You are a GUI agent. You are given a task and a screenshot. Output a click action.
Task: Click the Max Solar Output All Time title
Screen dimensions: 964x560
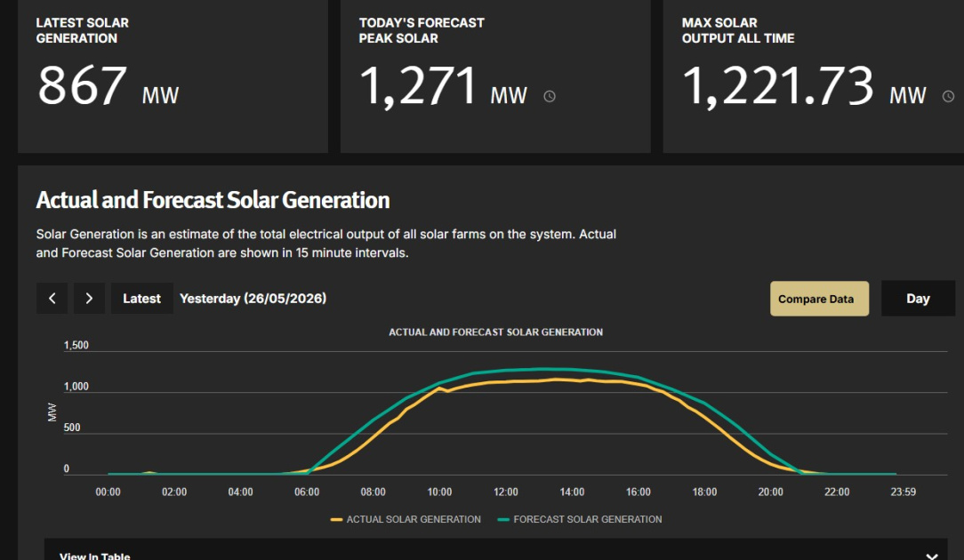click(738, 31)
